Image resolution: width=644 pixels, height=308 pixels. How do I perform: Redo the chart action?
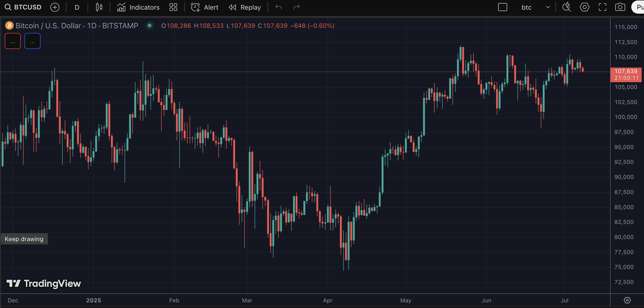coord(297,7)
